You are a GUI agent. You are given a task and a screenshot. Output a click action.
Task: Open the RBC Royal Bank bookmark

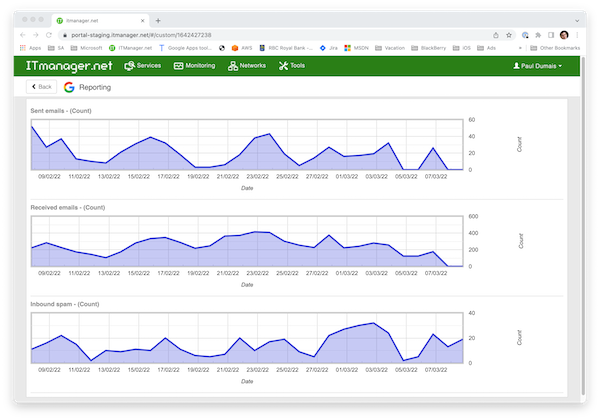(286, 48)
